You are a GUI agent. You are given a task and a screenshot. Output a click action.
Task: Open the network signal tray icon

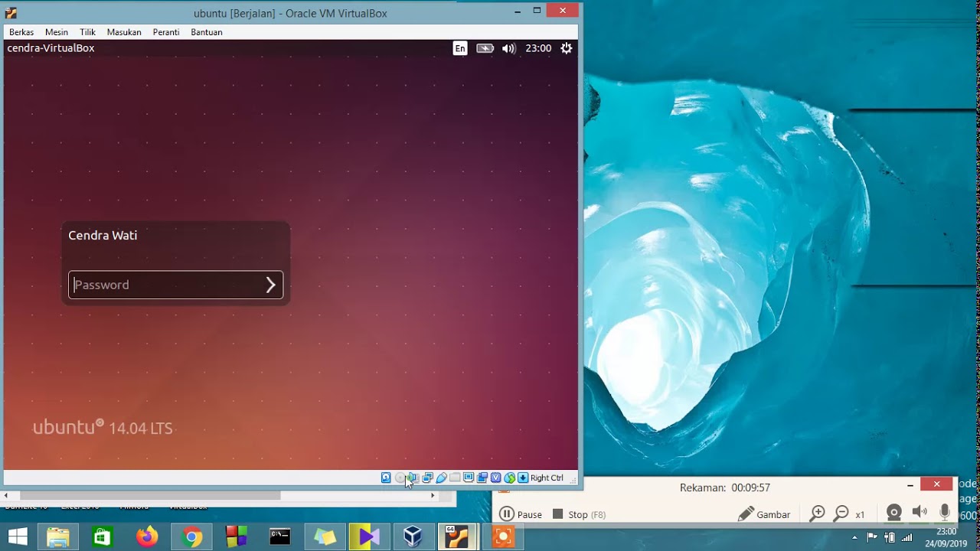(x=907, y=537)
